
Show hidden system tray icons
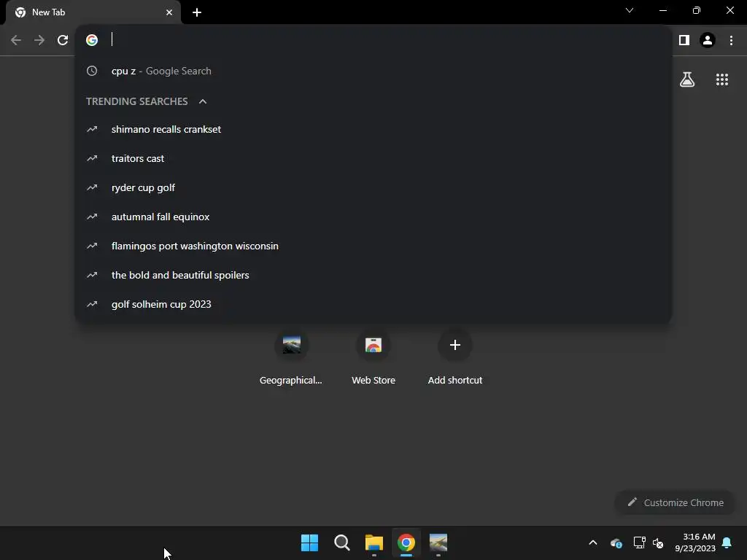click(x=593, y=542)
